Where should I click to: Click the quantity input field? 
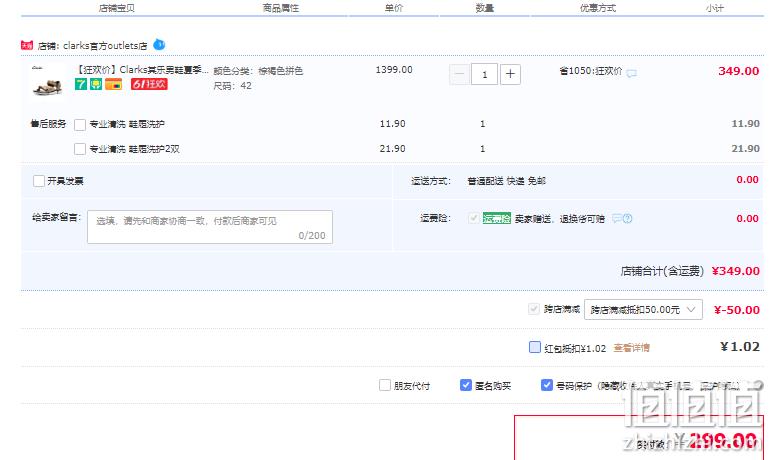tap(484, 74)
